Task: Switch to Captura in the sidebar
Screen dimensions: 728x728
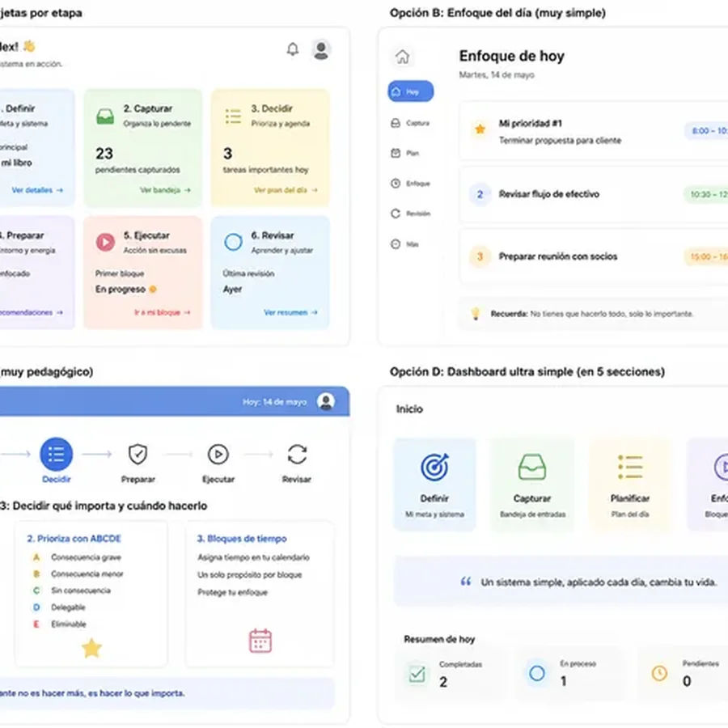Action: pos(410,123)
